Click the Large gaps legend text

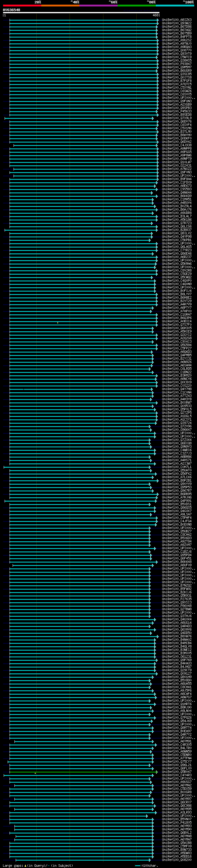pyautogui.click(x=38, y=866)
